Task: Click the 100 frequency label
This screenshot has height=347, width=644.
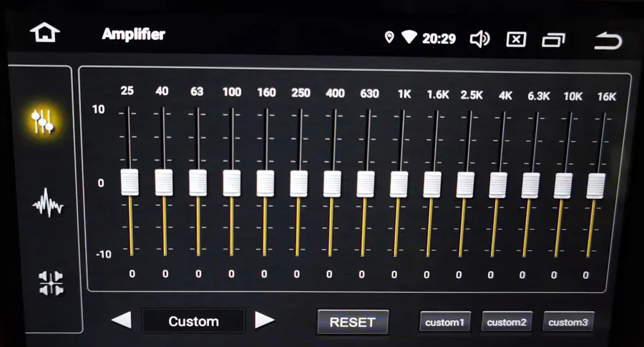Action: coord(232,92)
